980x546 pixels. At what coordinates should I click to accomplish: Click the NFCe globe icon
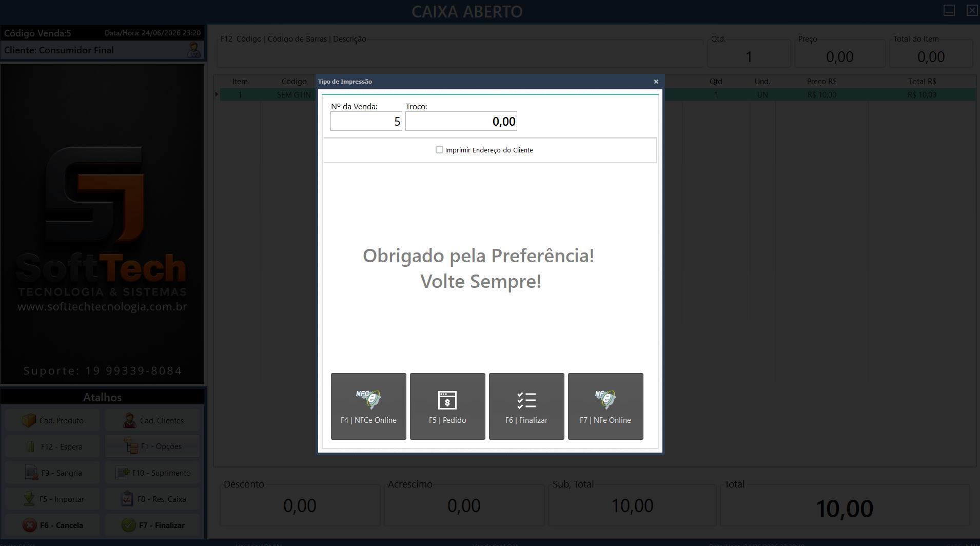click(368, 399)
